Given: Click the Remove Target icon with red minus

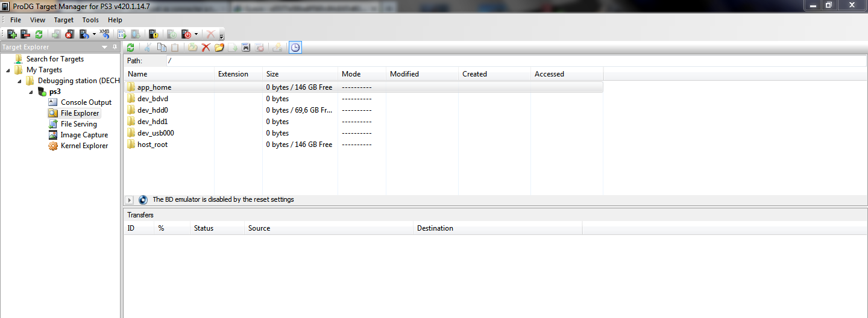Looking at the screenshot, I should (25, 34).
